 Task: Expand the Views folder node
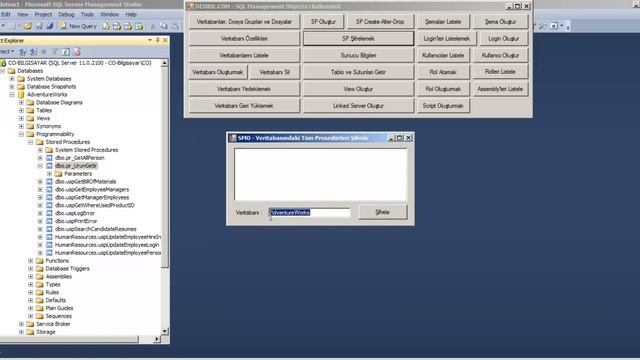[x=21, y=118]
